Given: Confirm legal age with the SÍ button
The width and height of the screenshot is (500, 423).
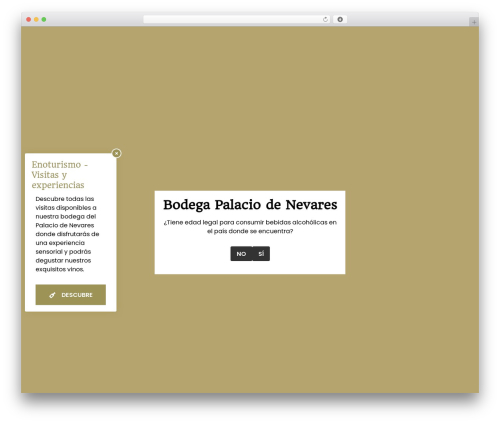Looking at the screenshot, I should tap(261, 254).
